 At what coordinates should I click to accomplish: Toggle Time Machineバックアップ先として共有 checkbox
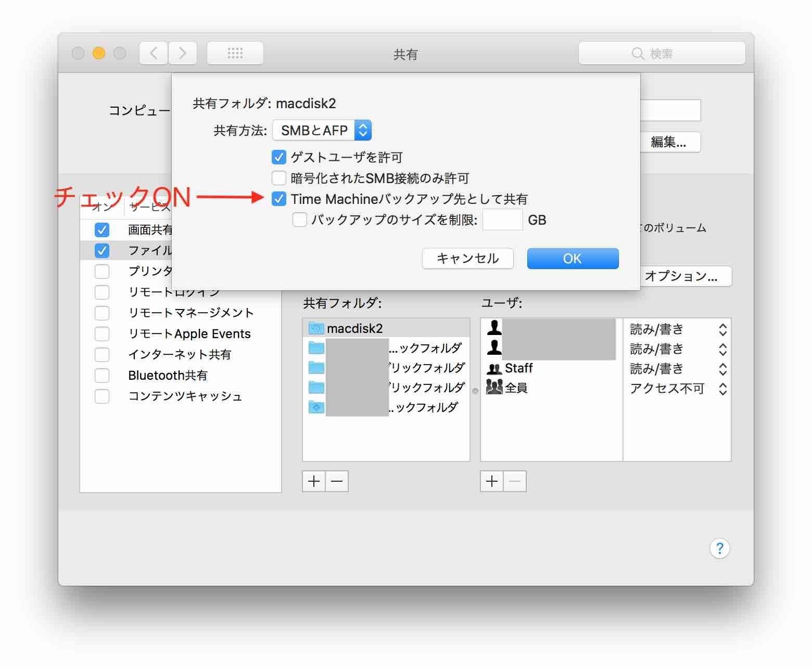(x=279, y=199)
